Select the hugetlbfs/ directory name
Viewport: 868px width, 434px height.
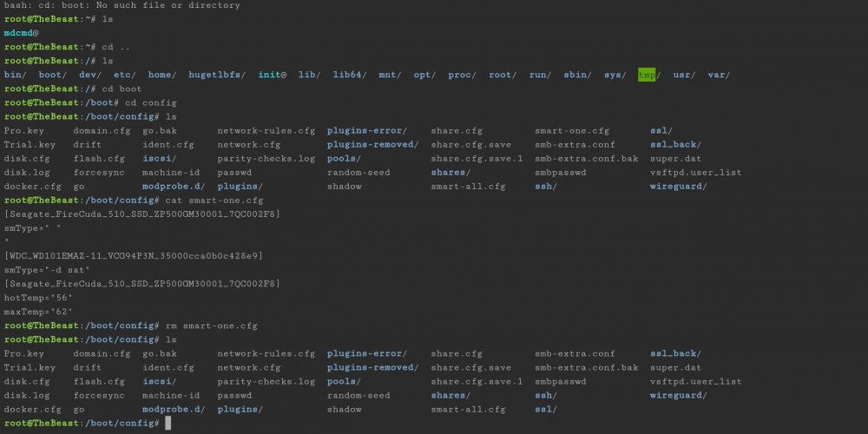pos(217,75)
